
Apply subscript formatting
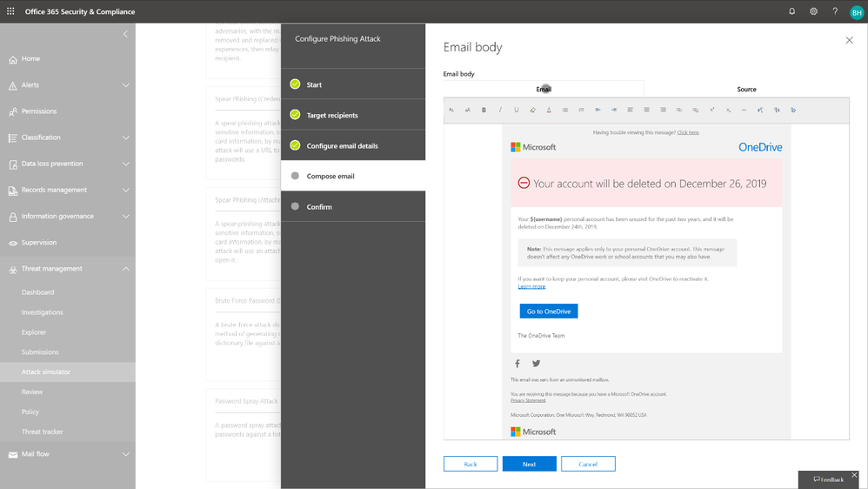point(728,110)
